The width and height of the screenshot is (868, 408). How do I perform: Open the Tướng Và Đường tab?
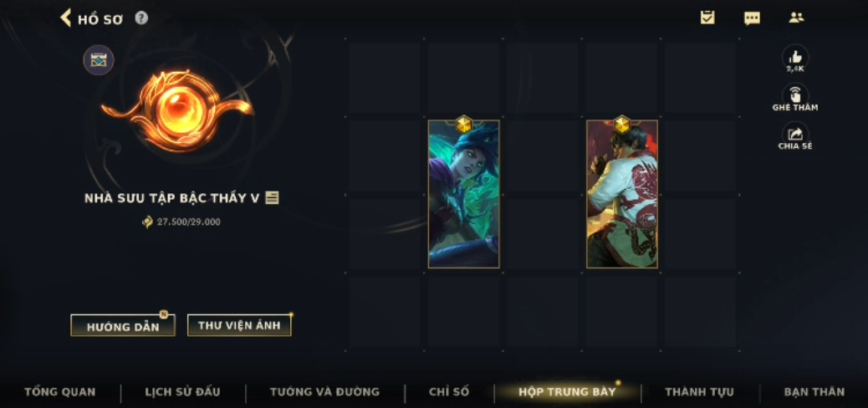325,392
